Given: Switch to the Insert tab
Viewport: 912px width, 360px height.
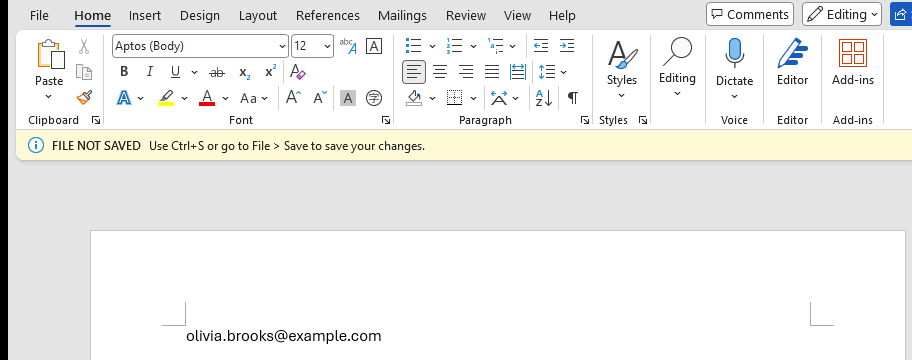Looking at the screenshot, I should [x=145, y=15].
